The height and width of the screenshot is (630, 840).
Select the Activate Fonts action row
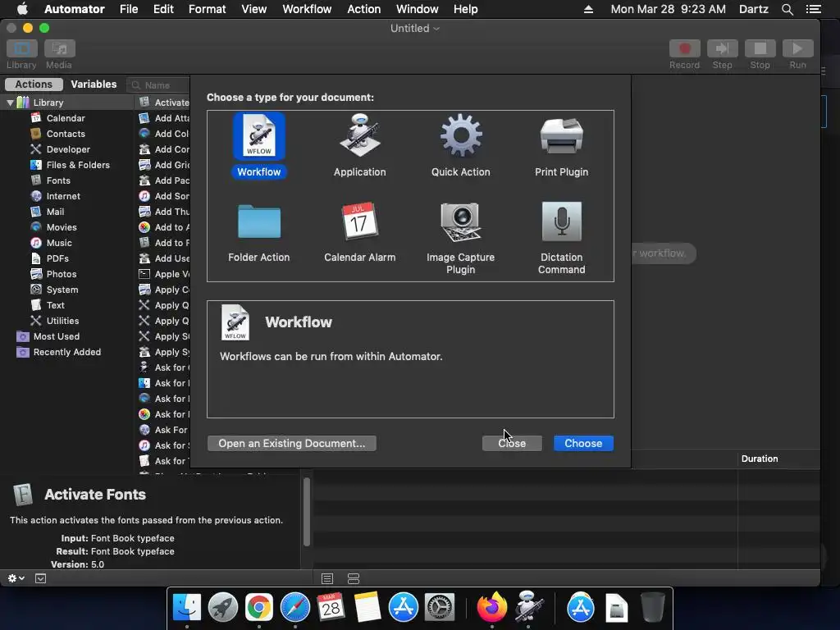click(x=163, y=103)
